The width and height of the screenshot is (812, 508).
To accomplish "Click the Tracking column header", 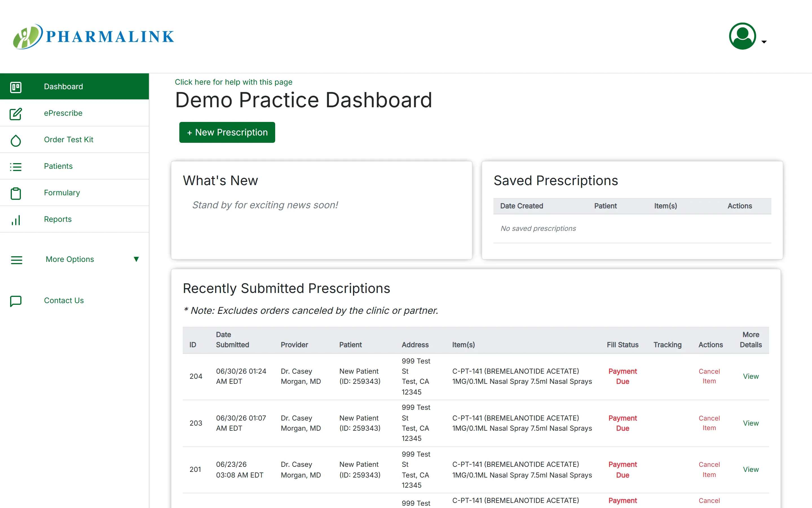I will tap(667, 345).
